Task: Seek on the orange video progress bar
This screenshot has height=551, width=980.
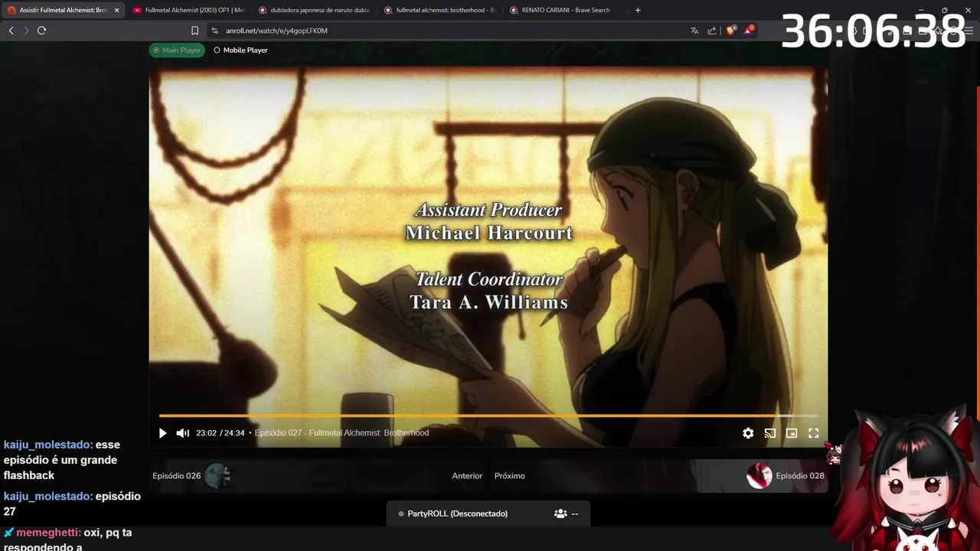Action: [x=488, y=416]
